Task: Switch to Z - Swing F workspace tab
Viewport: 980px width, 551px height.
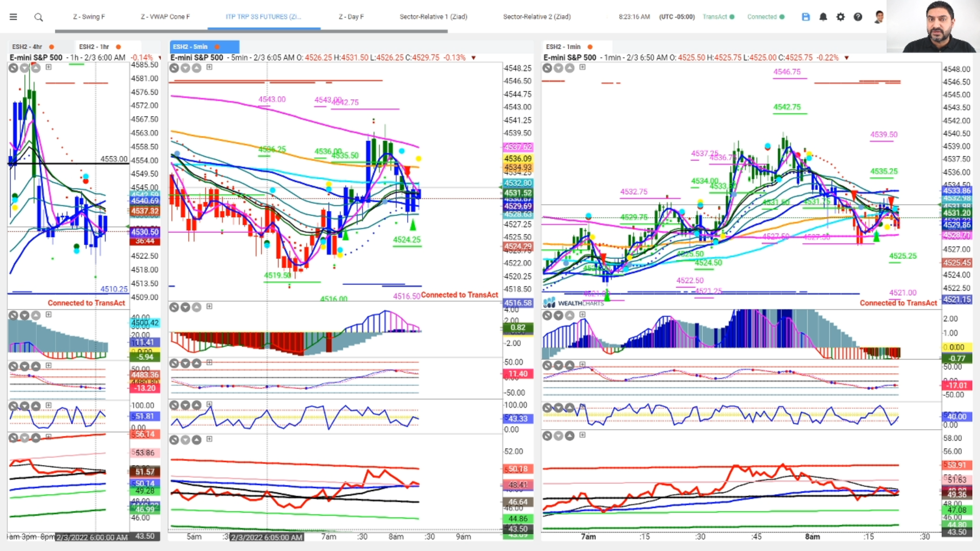Action: pos(89,17)
